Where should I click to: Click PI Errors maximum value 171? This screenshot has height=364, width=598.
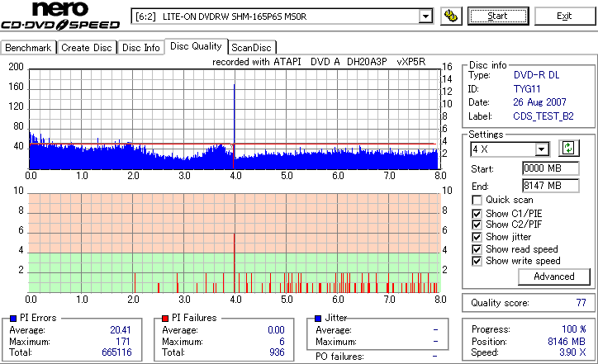[x=123, y=342]
